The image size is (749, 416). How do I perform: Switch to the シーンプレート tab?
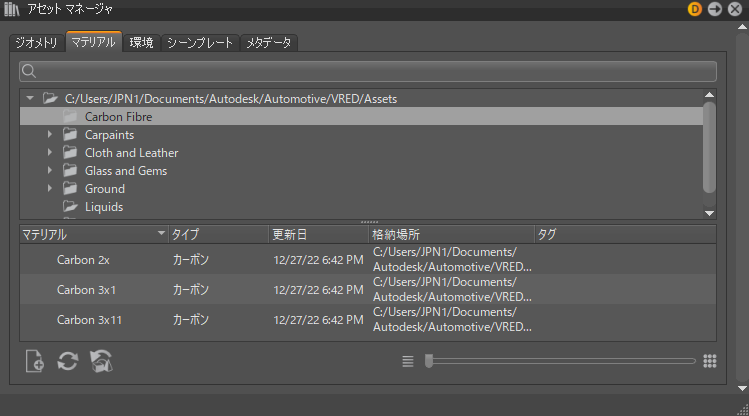click(200, 43)
